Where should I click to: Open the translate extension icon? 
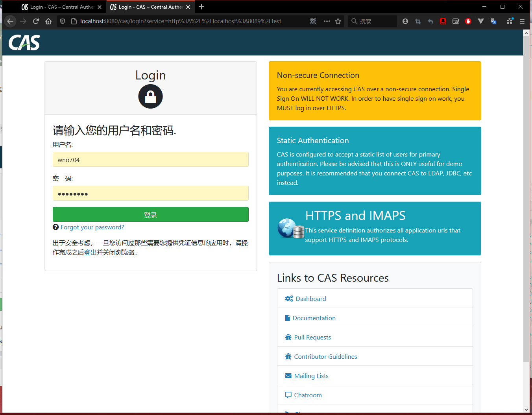(493, 21)
